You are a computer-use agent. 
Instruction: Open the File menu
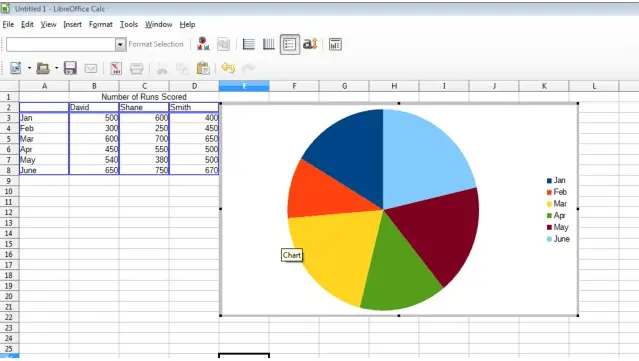[8, 24]
